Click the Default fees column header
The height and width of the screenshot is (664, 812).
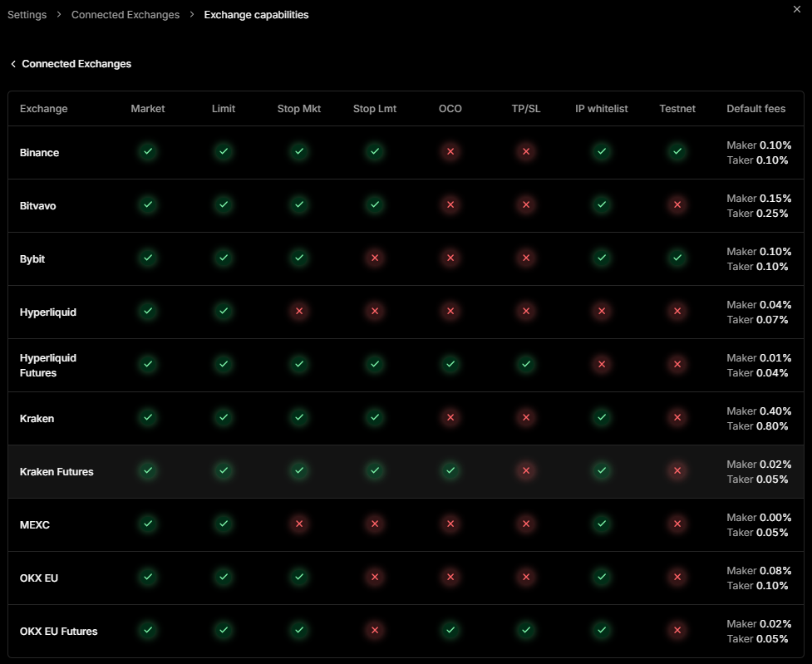(755, 109)
